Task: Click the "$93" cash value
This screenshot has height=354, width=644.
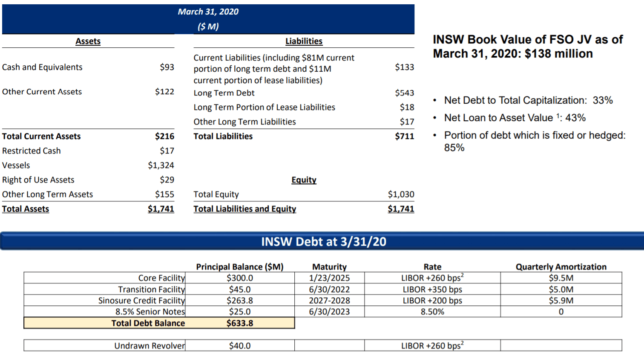Action: [x=167, y=67]
